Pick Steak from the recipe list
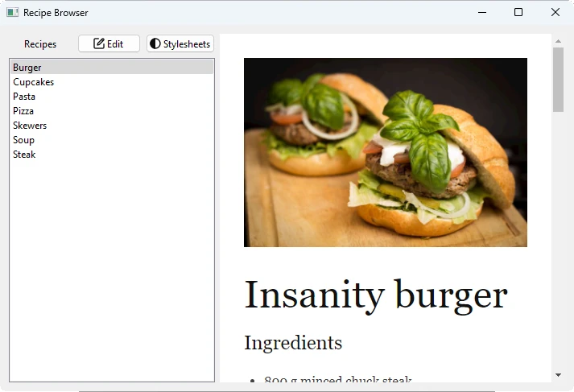 pos(24,155)
